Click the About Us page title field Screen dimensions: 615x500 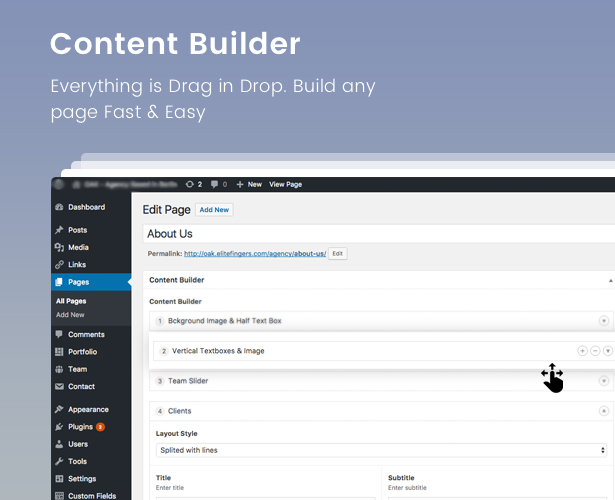tap(379, 234)
